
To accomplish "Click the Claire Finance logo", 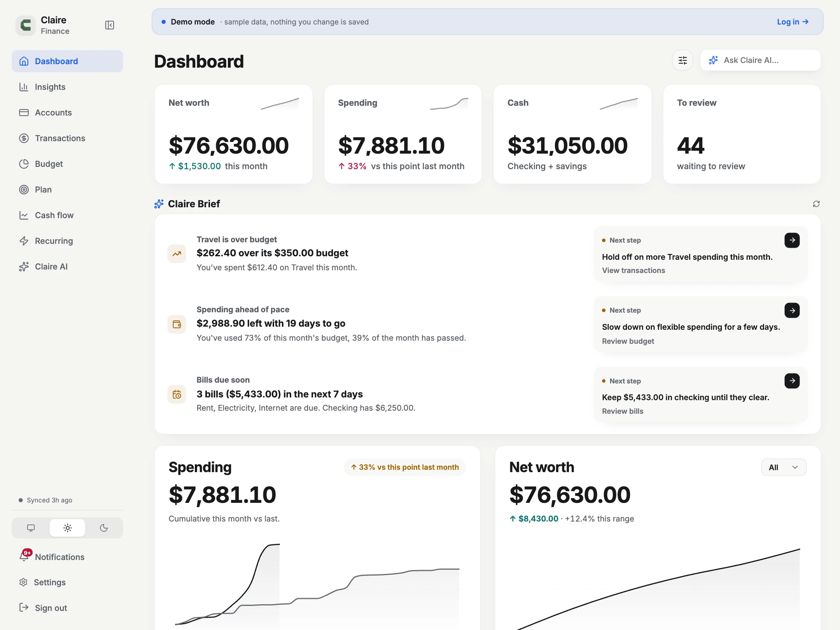I will 26,25.
